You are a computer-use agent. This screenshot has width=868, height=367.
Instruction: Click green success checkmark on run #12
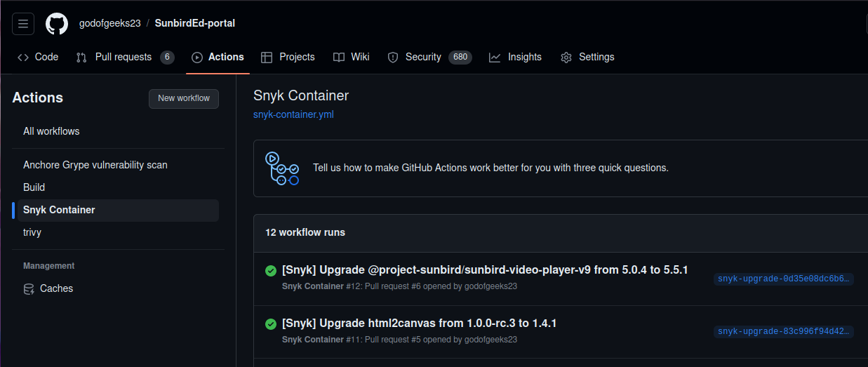271,271
